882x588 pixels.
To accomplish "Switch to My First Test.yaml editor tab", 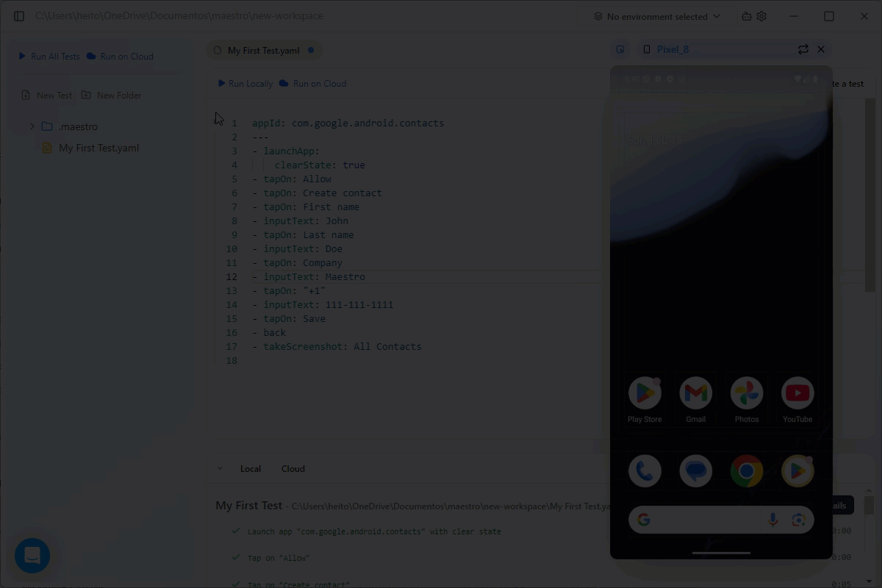I will pyautogui.click(x=262, y=51).
